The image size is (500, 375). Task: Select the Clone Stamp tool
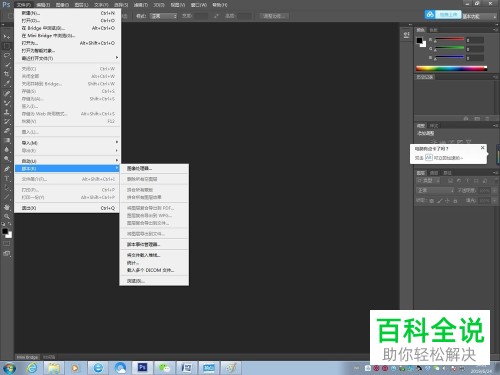pos(7,112)
